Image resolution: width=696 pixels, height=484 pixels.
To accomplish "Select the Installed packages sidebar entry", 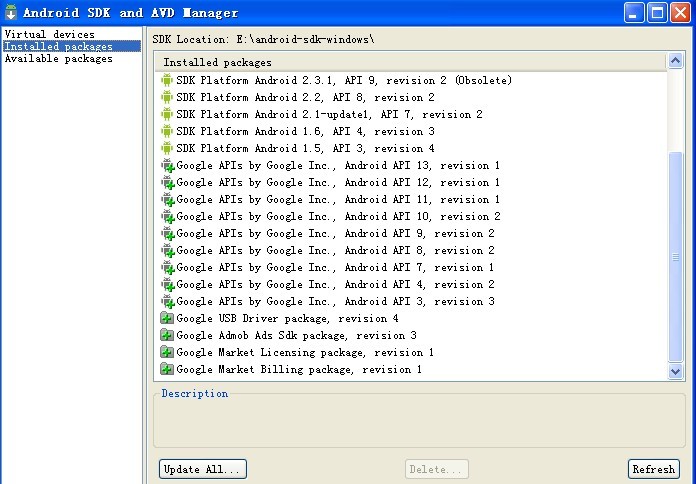I will [x=72, y=46].
